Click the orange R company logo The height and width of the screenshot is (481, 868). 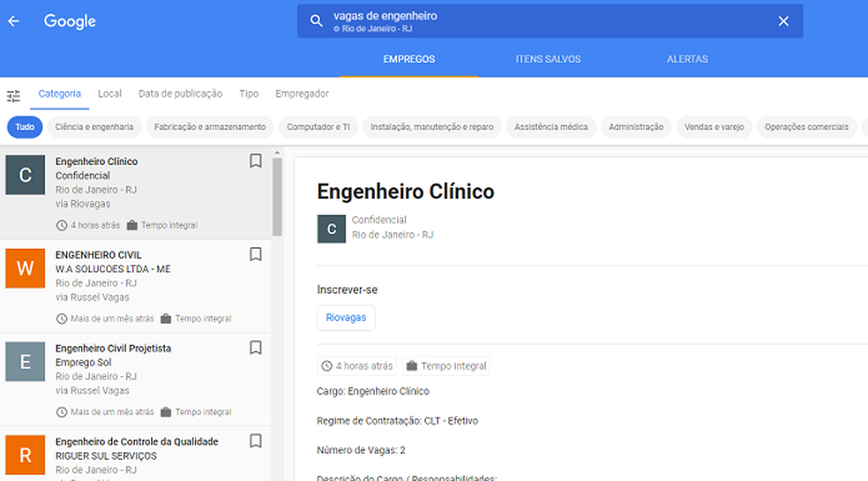(x=25, y=455)
